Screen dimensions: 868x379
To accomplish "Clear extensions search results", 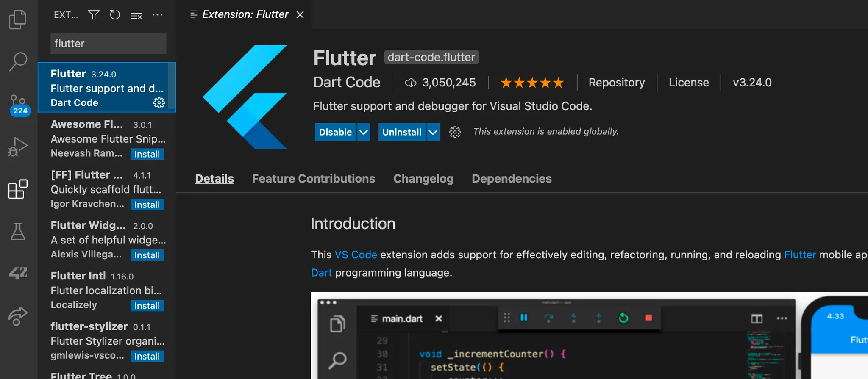I will pyautogui.click(x=136, y=15).
